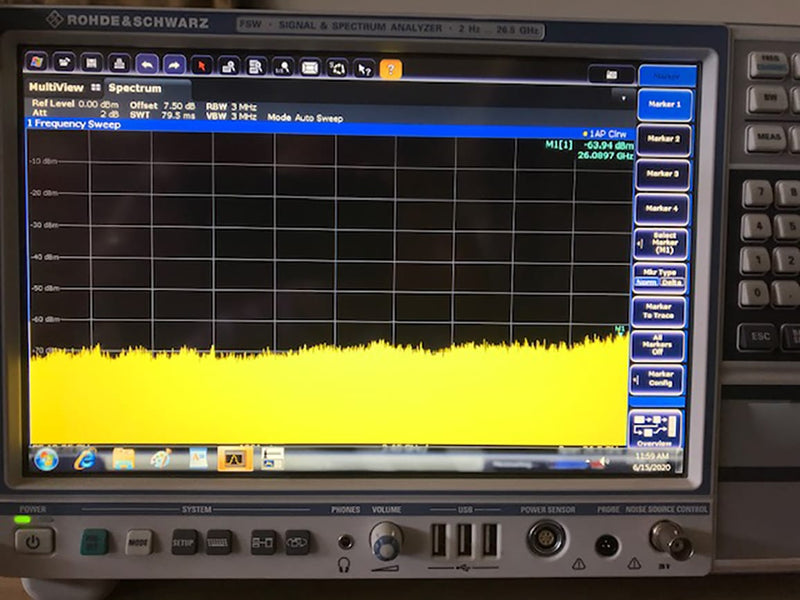Click the MultiView grid icon

95,87
